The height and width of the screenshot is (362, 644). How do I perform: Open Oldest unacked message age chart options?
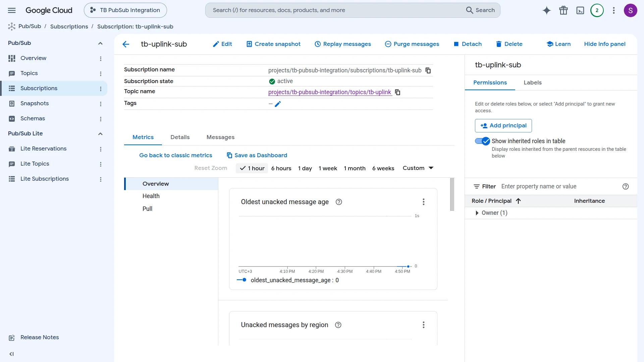tap(424, 202)
